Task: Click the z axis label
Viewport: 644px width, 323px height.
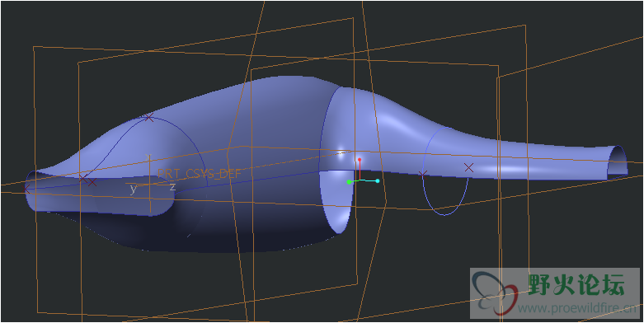Action: click(x=173, y=188)
